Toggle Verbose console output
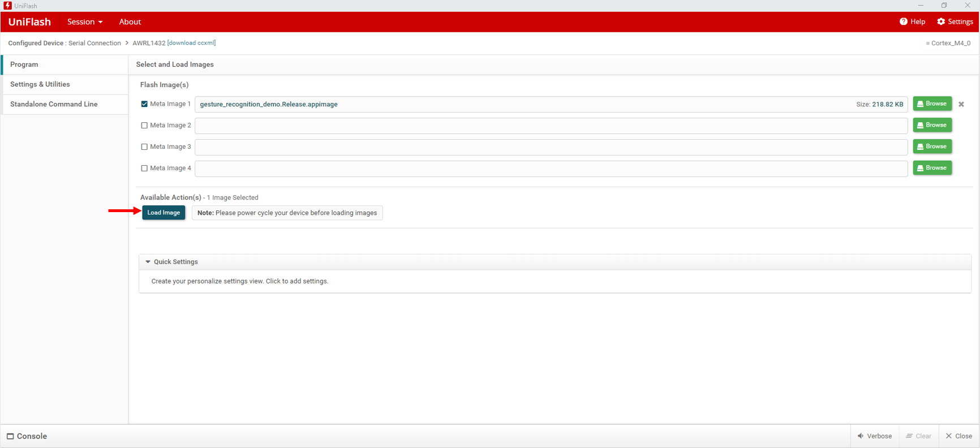 875,436
